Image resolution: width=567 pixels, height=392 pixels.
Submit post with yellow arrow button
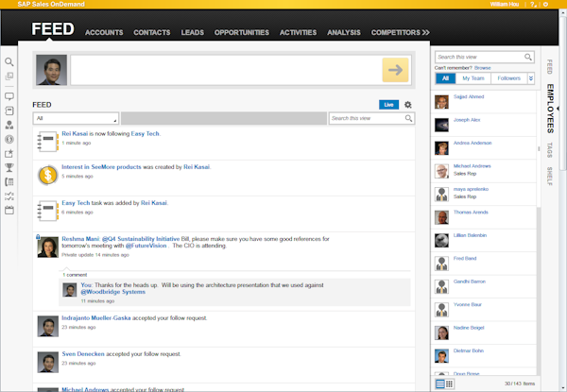395,70
